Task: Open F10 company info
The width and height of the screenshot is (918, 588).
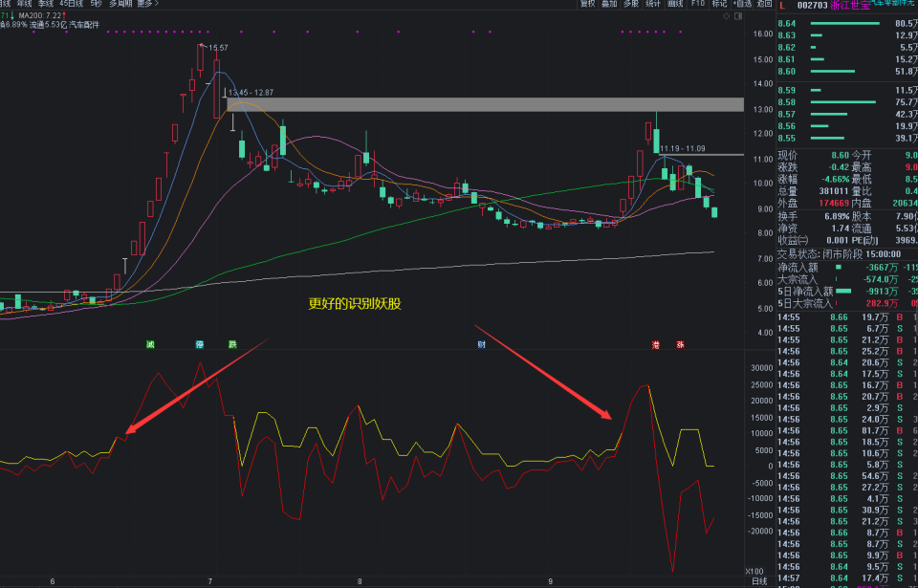Action: [697, 4]
